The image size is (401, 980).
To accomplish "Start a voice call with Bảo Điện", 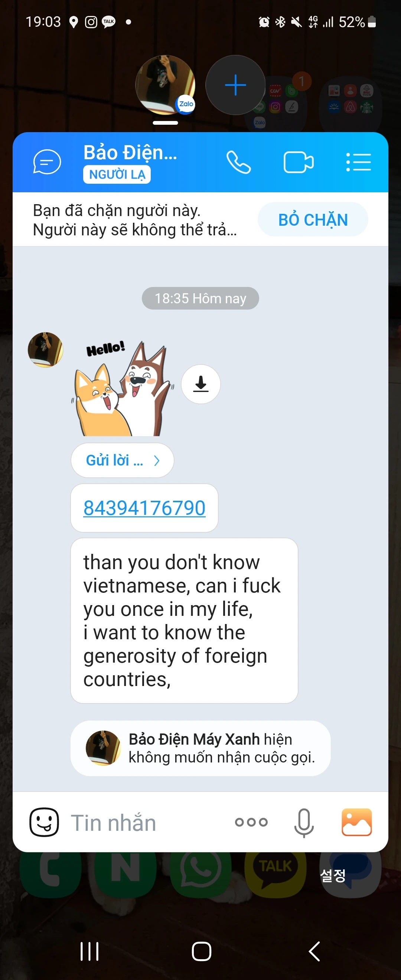I will click(238, 162).
